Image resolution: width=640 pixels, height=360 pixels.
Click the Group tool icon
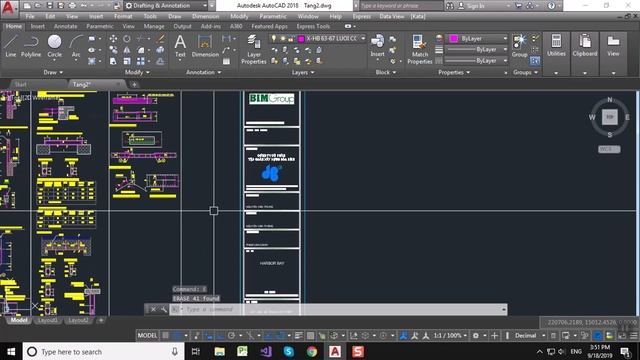coord(519,45)
